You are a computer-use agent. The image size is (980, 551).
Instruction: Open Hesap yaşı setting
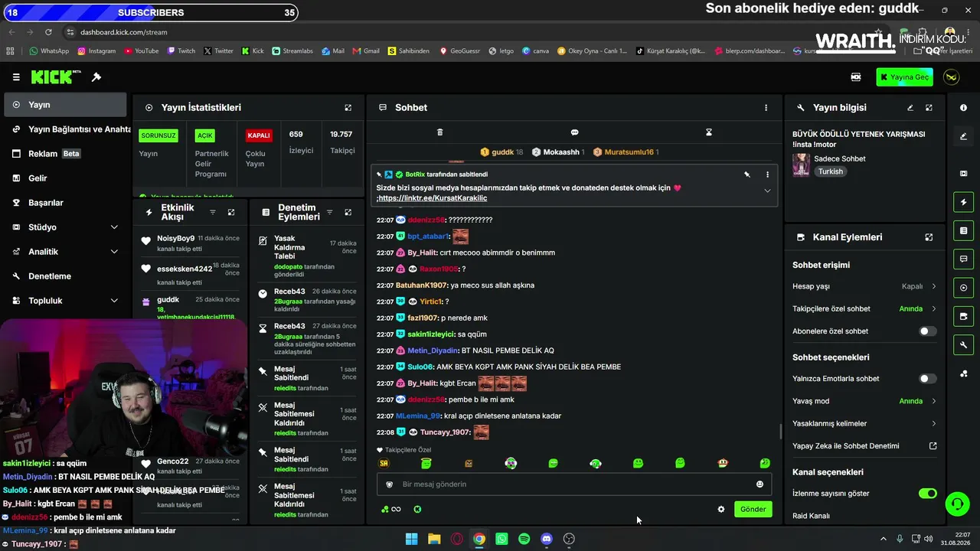pyautogui.click(x=864, y=286)
